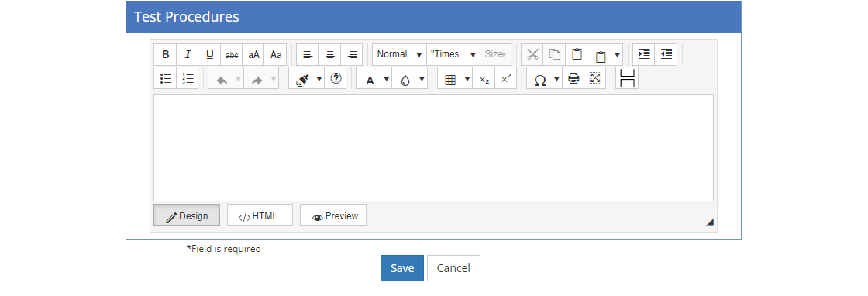
Task: Apply superscript formatting
Action: point(505,78)
